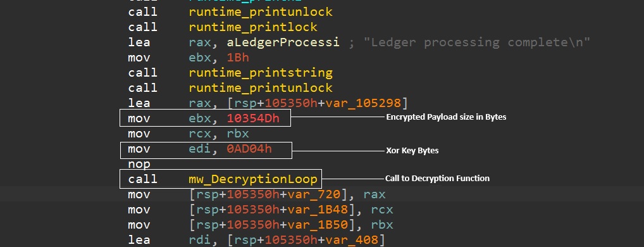Click the 0AD04h XOR key value
The width and height of the screenshot is (644, 247).
click(249, 149)
